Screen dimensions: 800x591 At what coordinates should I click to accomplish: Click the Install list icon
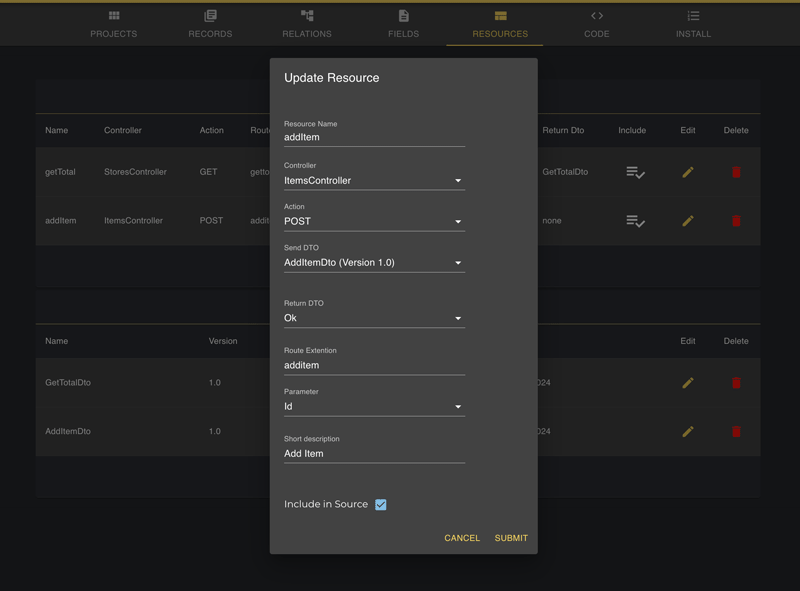(693, 16)
